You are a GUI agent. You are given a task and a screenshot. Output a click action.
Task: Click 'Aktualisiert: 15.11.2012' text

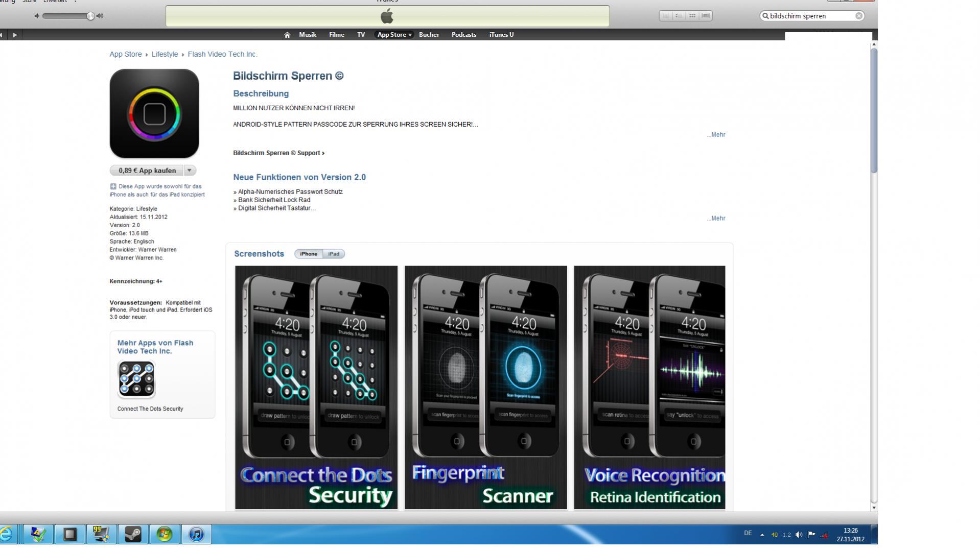coord(138,217)
